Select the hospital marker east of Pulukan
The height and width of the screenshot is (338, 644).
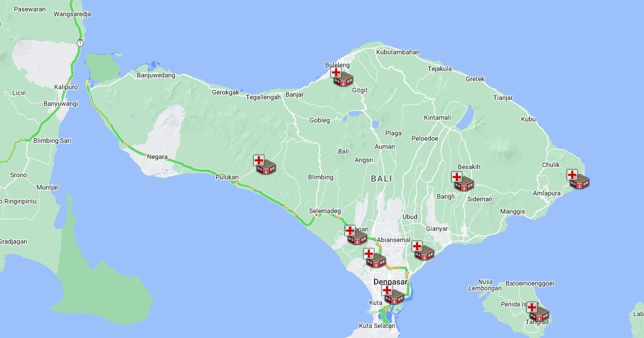click(x=264, y=165)
